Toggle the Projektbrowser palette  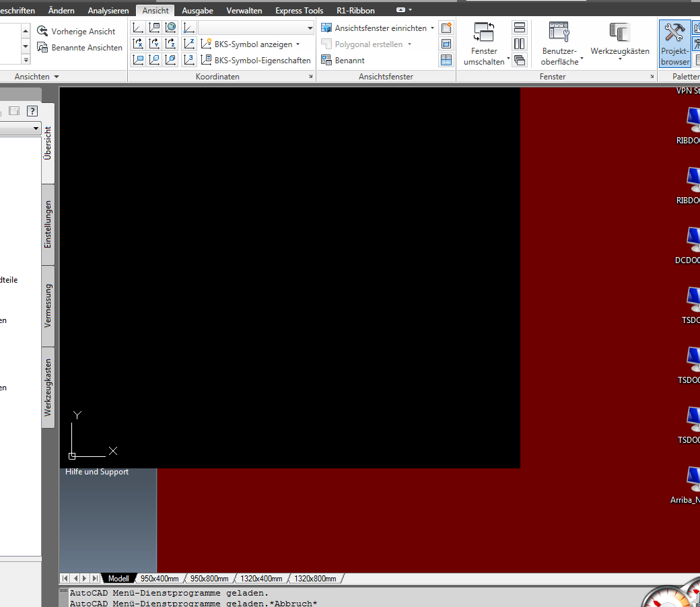pos(674,44)
